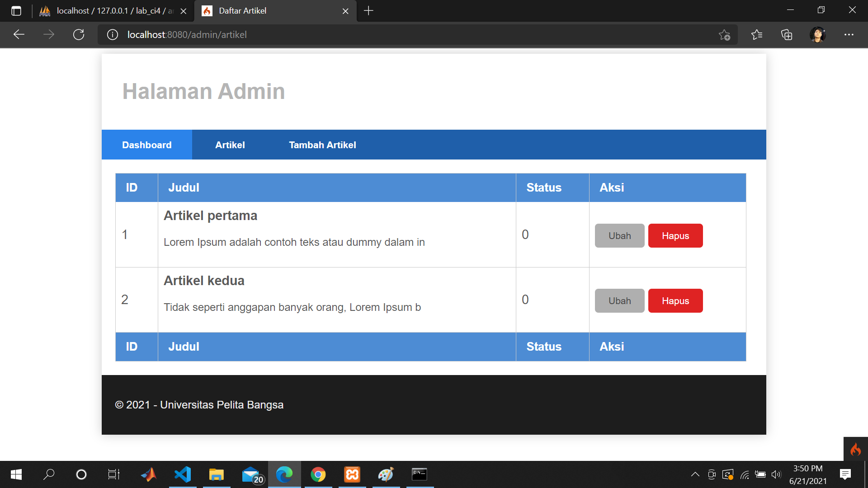Open the CodeIgniter debug toolbar flame icon
868x488 pixels.
(x=856, y=449)
